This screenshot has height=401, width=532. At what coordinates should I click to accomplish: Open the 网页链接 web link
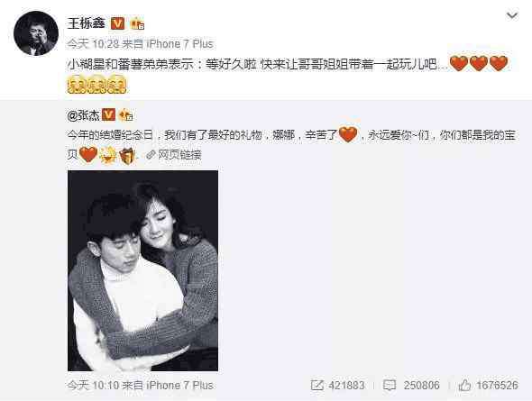pos(179,155)
